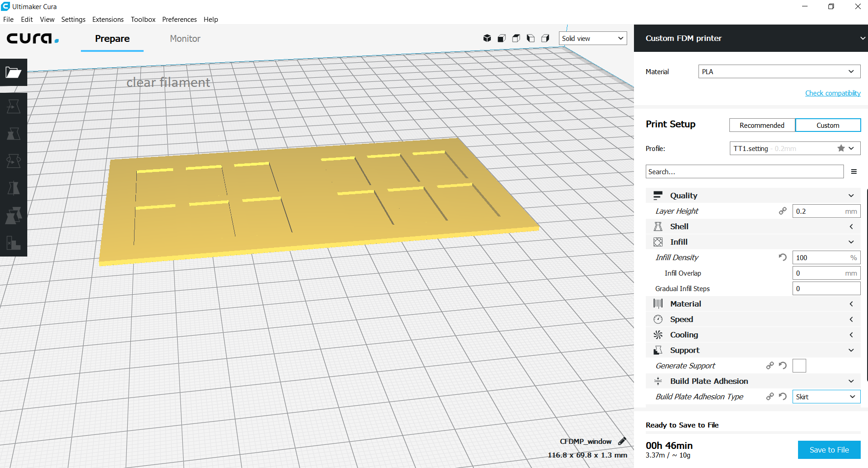Click the CFDMP_window job name text

(586, 441)
